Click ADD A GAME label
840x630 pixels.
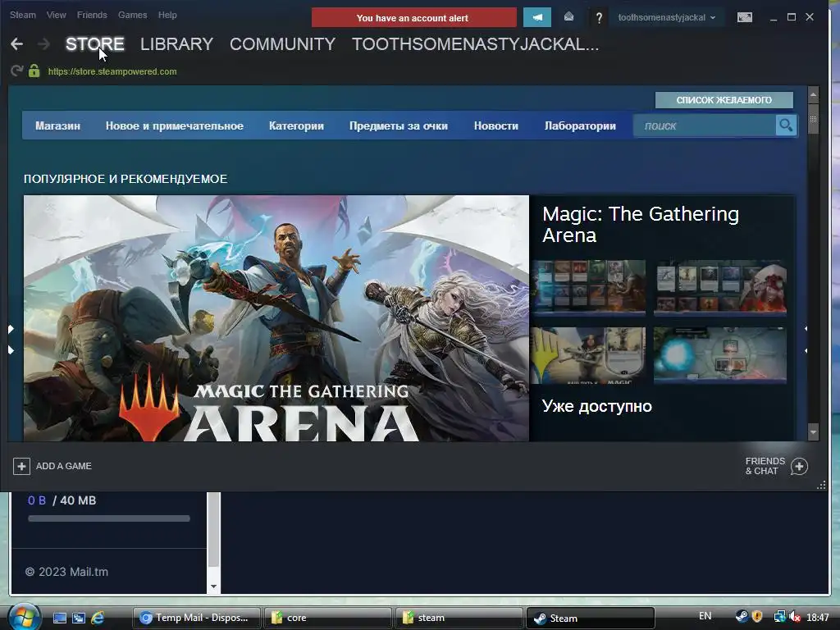pyautogui.click(x=64, y=466)
